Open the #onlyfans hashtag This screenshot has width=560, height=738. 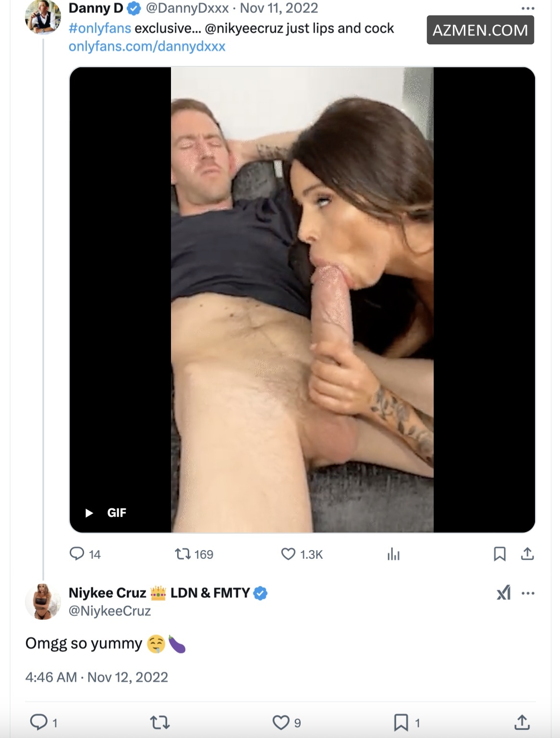pos(100,28)
